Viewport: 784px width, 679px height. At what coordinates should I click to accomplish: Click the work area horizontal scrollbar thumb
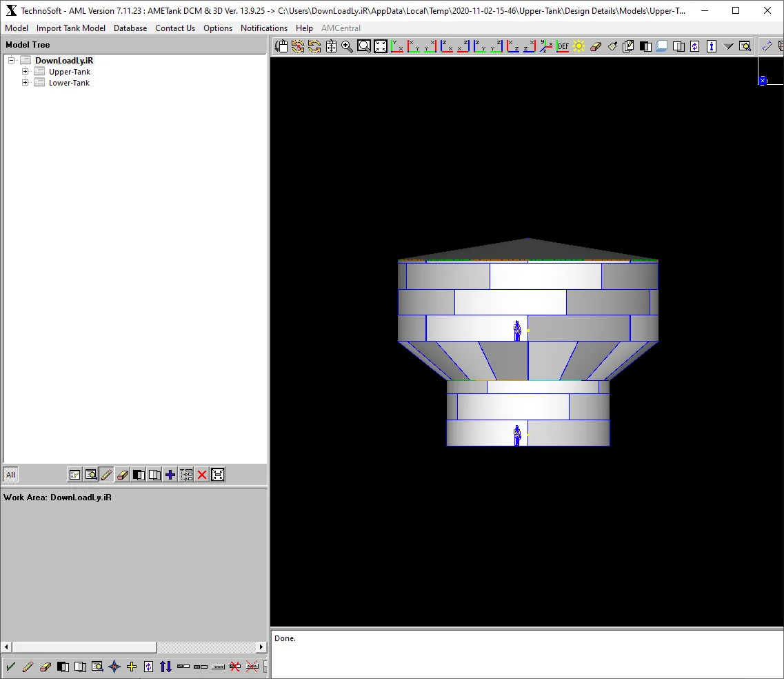pos(84,647)
